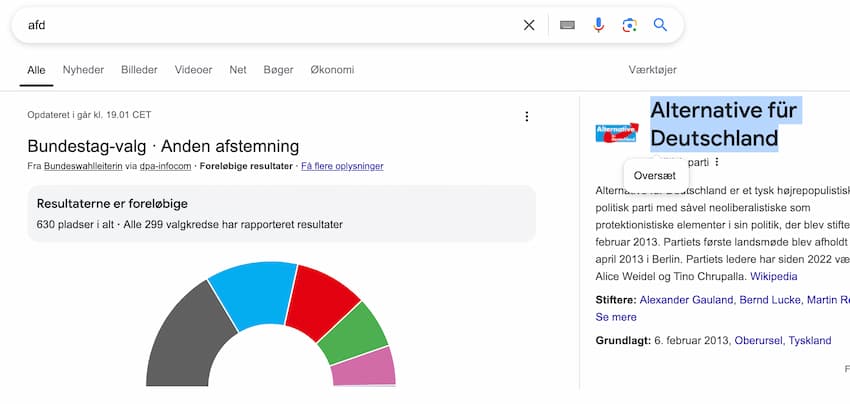
Task: Click the 'Grundlagt:' label
Action: [623, 341]
